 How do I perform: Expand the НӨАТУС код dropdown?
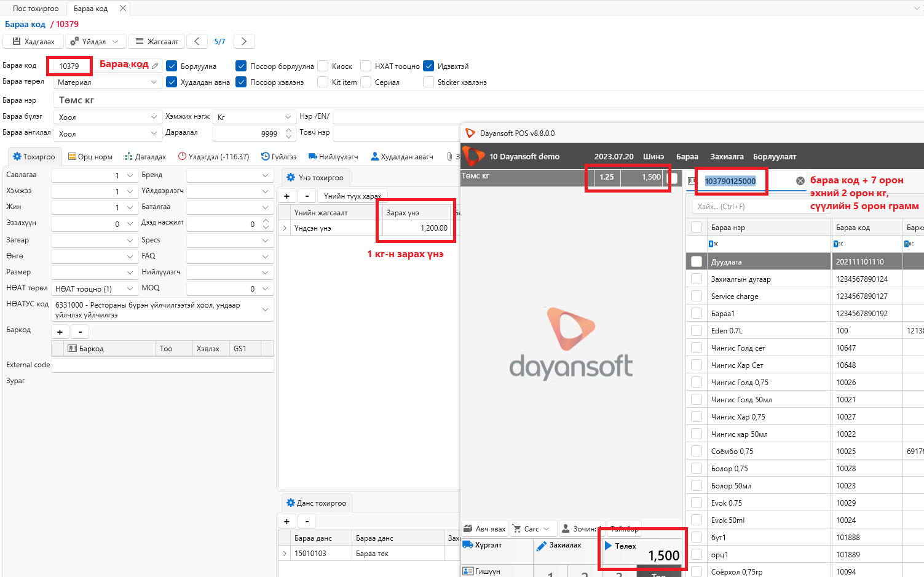pos(162,309)
